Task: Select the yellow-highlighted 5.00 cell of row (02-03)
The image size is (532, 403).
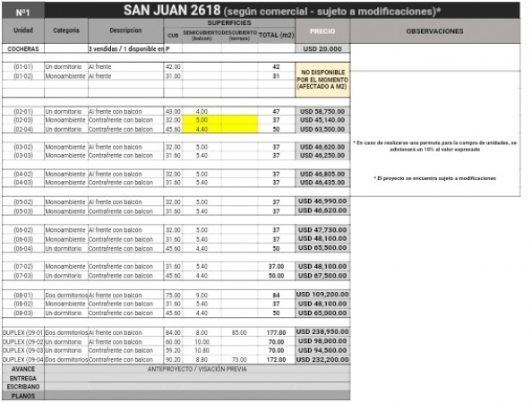Action: pyautogui.click(x=202, y=120)
